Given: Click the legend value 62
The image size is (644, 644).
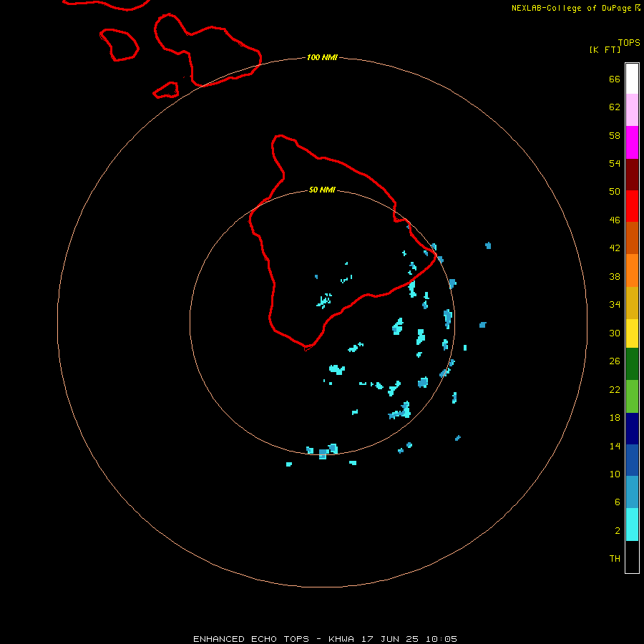Looking at the screenshot, I should 615,107.
